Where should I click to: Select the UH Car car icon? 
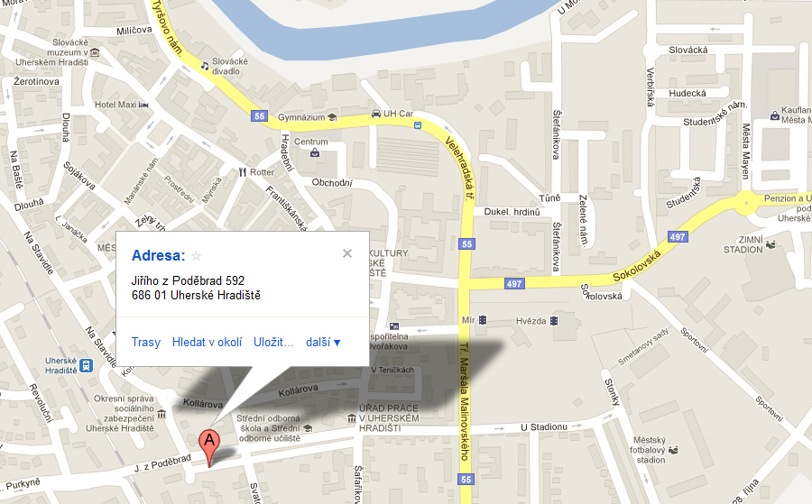click(x=376, y=114)
